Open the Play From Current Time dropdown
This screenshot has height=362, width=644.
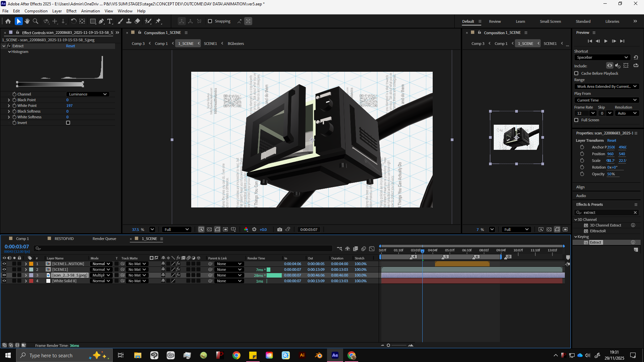tap(606, 100)
